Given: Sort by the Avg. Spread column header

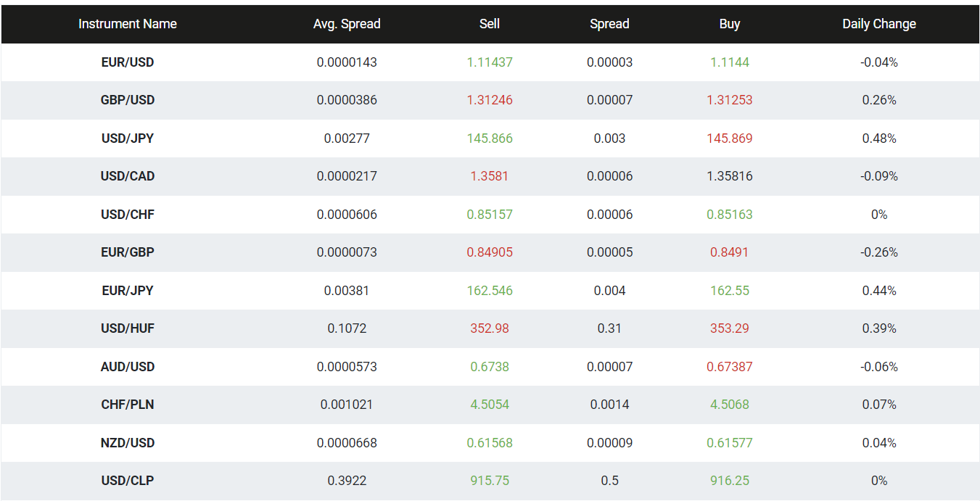Looking at the screenshot, I should pos(347,23).
